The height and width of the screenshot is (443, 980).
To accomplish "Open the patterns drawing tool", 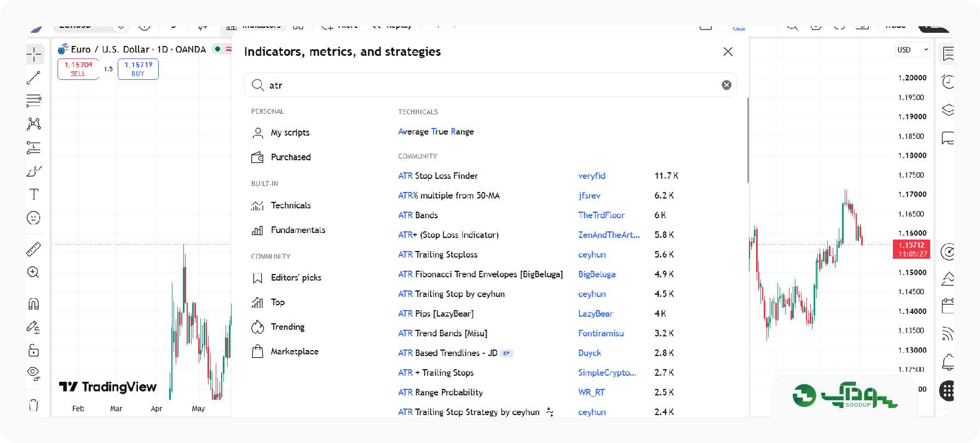I will pyautogui.click(x=34, y=124).
